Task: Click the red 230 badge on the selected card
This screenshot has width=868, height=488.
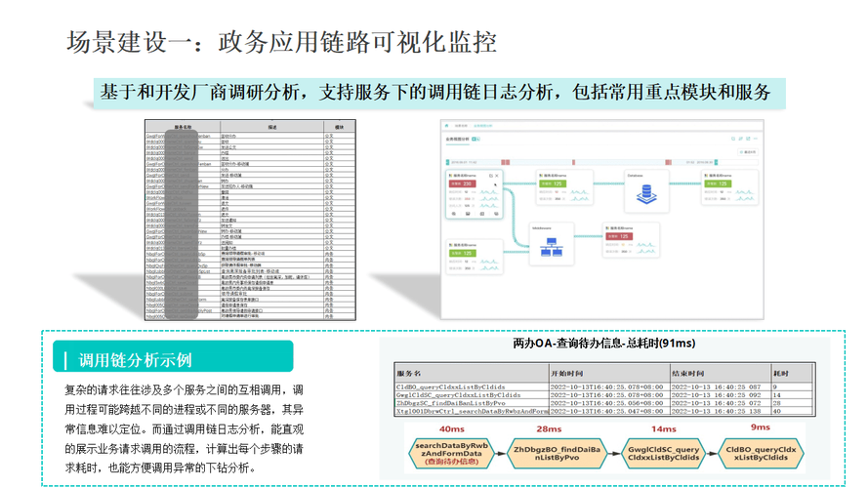Action: tap(462, 183)
